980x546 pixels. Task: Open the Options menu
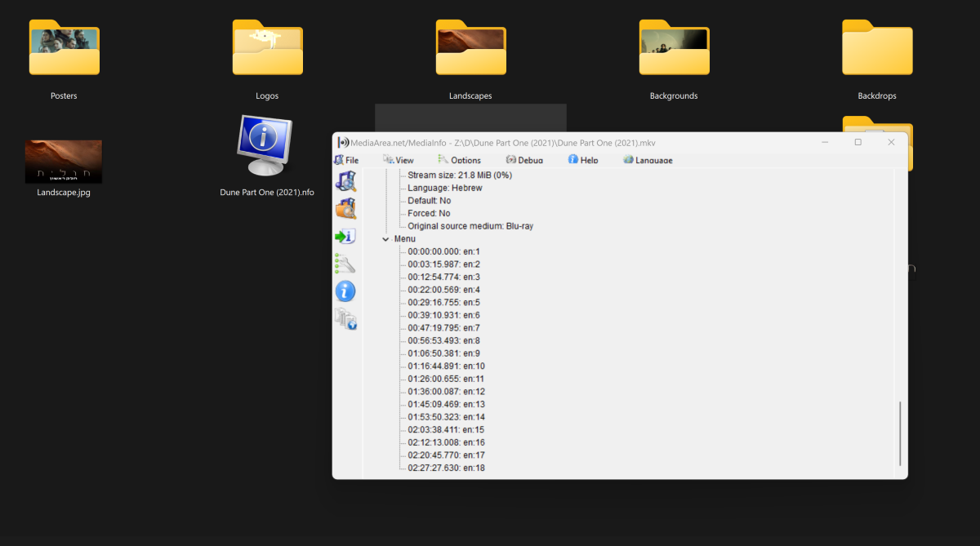(x=460, y=160)
